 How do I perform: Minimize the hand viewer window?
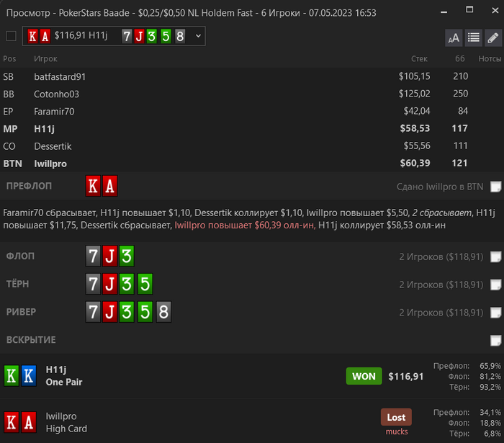(x=444, y=12)
